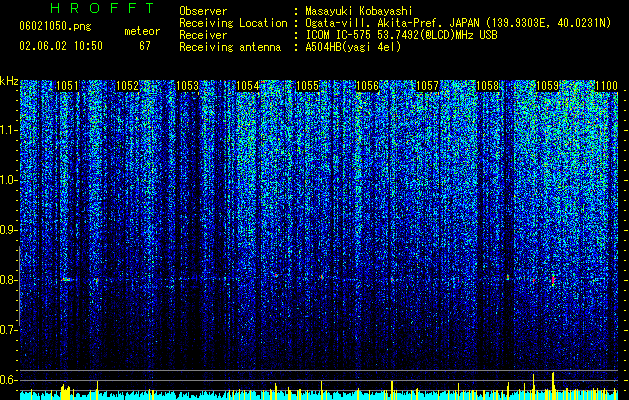Click the ICOM IC-575 receiver text
629x400 pixels.
pos(401,35)
